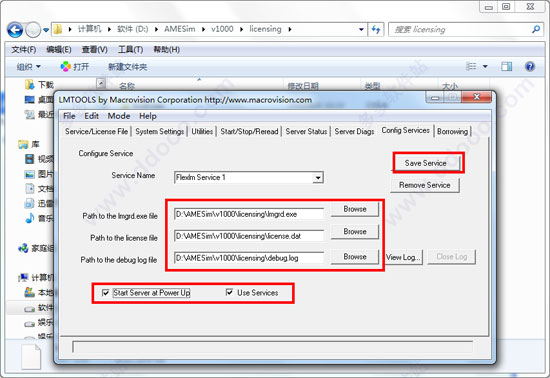Switch to the Borrowing tab
Viewport: 550px width, 378px height.
(452, 131)
